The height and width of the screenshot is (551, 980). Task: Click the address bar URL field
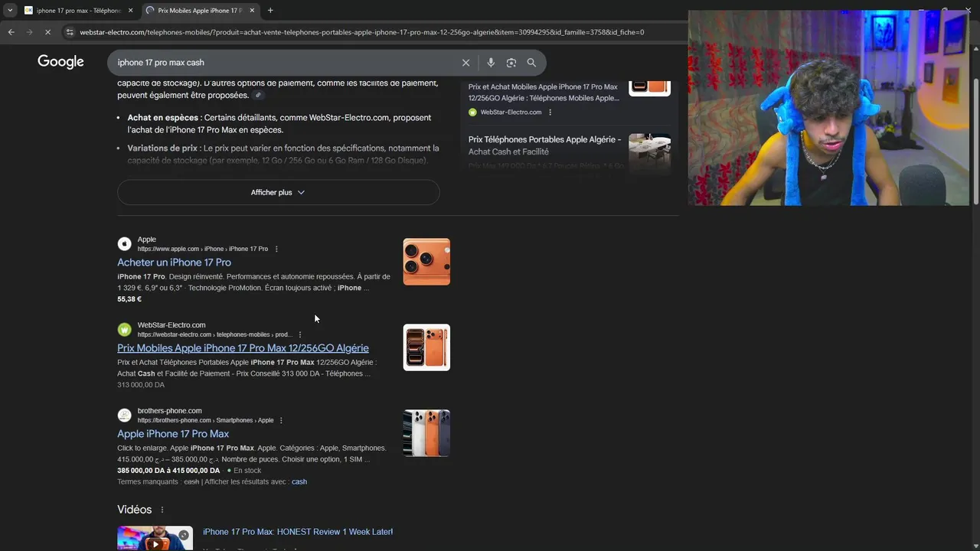point(361,32)
